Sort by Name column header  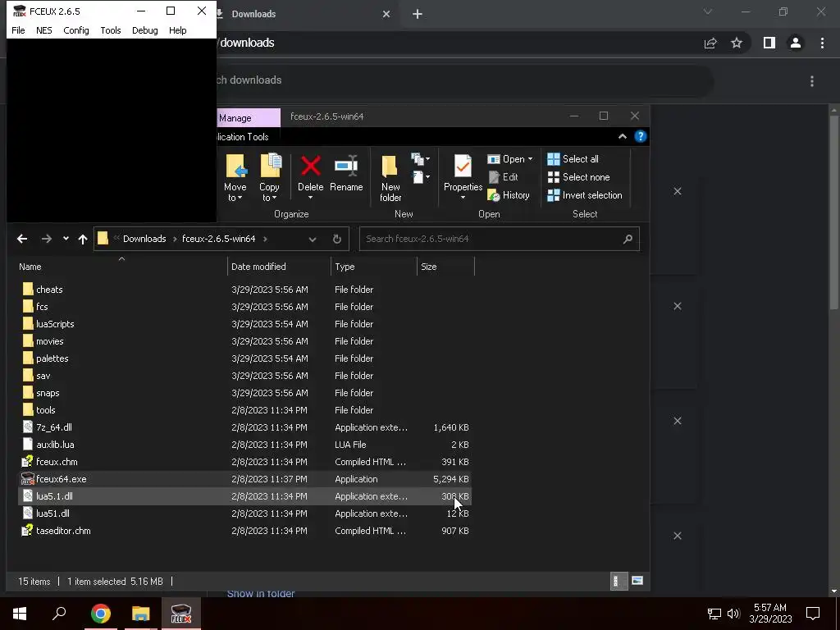point(121,267)
